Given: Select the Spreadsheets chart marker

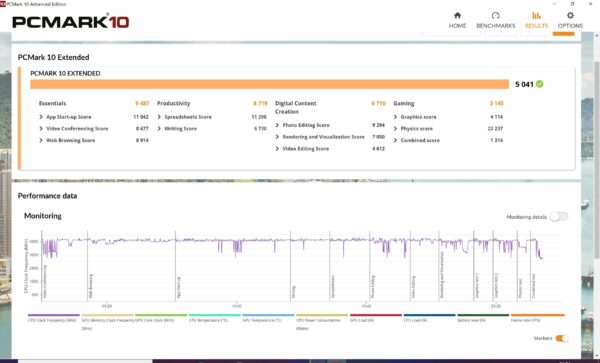Looking at the screenshot, I should (333, 286).
